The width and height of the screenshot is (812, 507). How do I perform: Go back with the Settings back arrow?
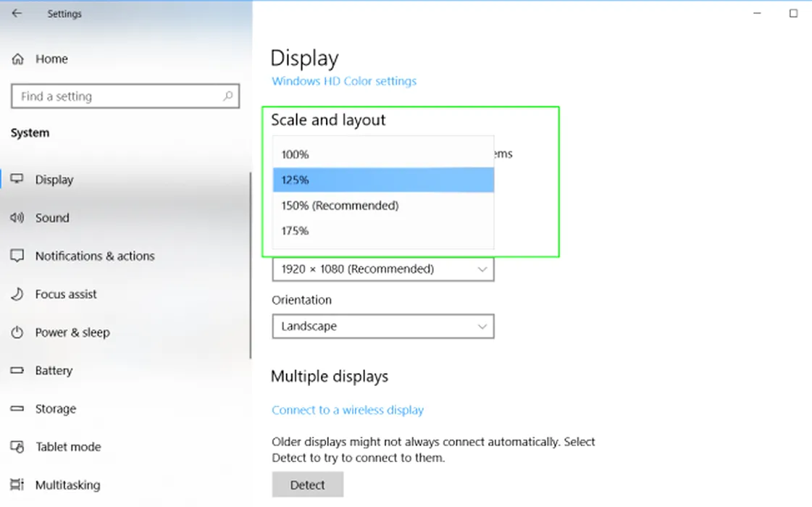tap(17, 14)
